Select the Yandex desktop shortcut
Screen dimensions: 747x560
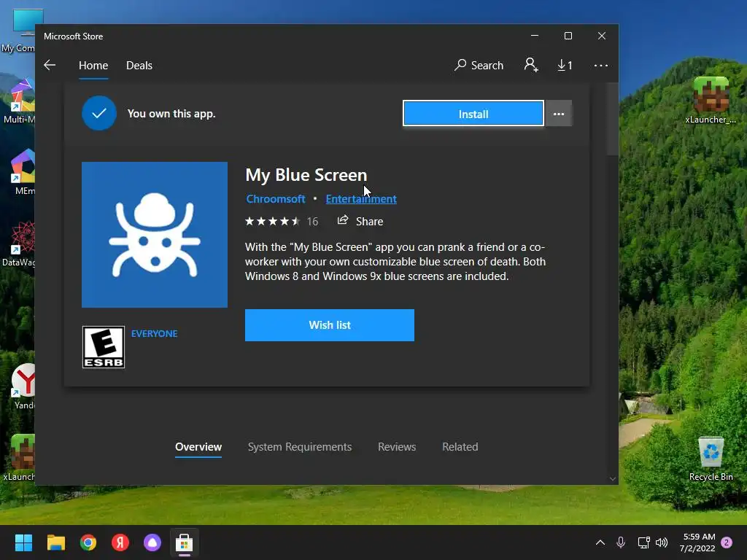23,386
